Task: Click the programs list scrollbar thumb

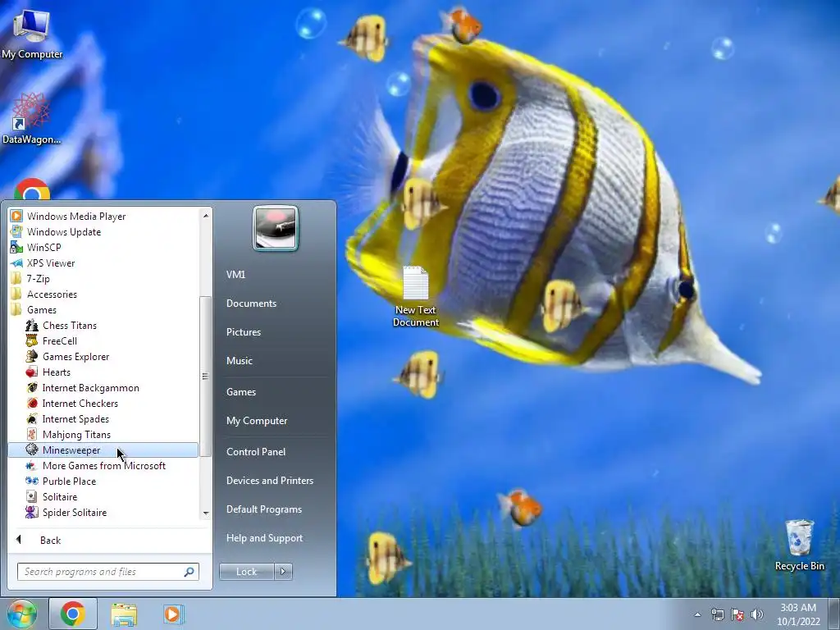Action: point(205,376)
